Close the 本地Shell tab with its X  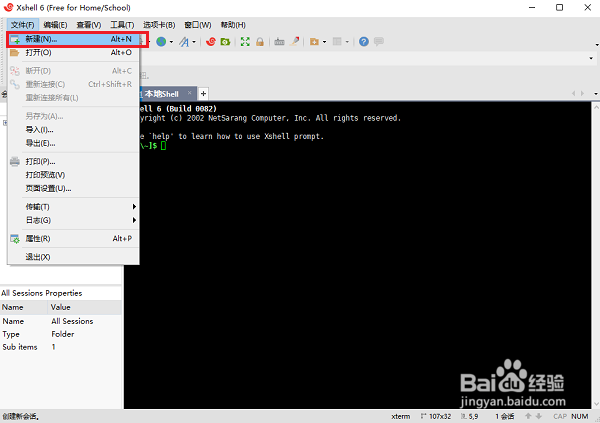click(x=189, y=93)
